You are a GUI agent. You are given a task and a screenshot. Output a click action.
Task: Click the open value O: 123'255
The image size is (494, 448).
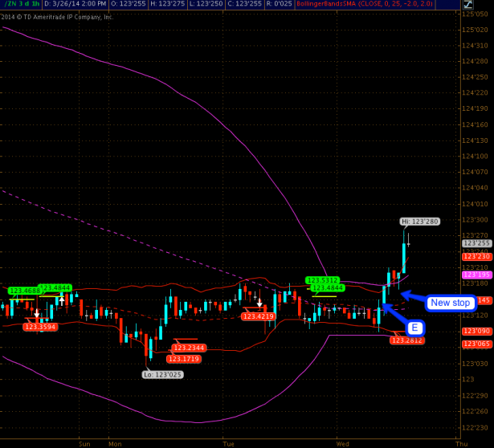coord(129,4)
